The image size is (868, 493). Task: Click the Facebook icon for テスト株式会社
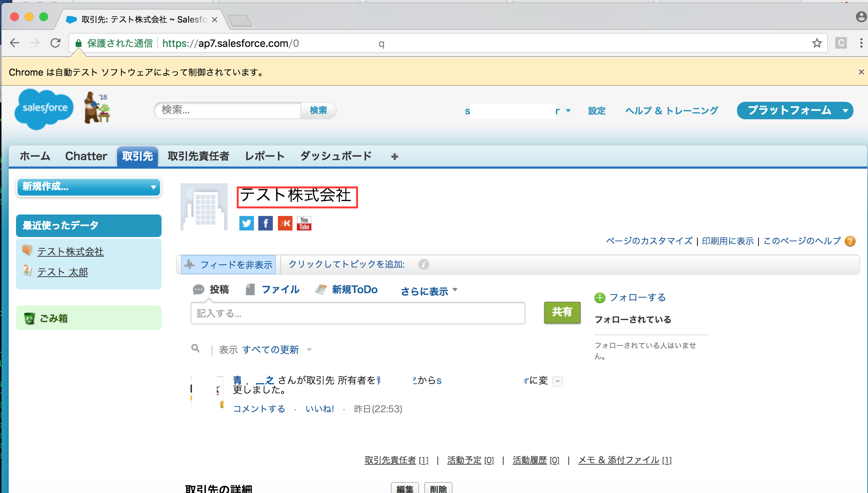[x=265, y=223]
